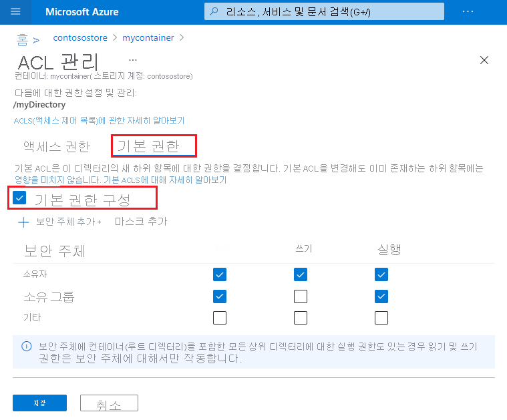507x420 pixels.
Task: Click the search magnifier icon
Action: point(214,11)
